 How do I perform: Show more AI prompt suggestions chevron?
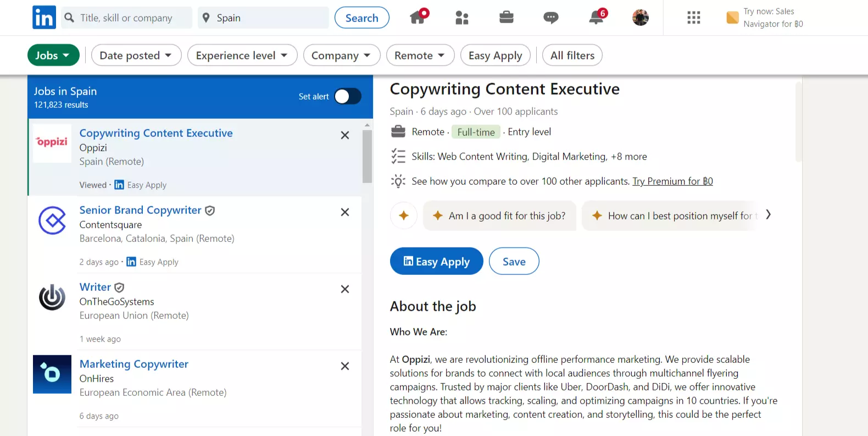tap(769, 214)
